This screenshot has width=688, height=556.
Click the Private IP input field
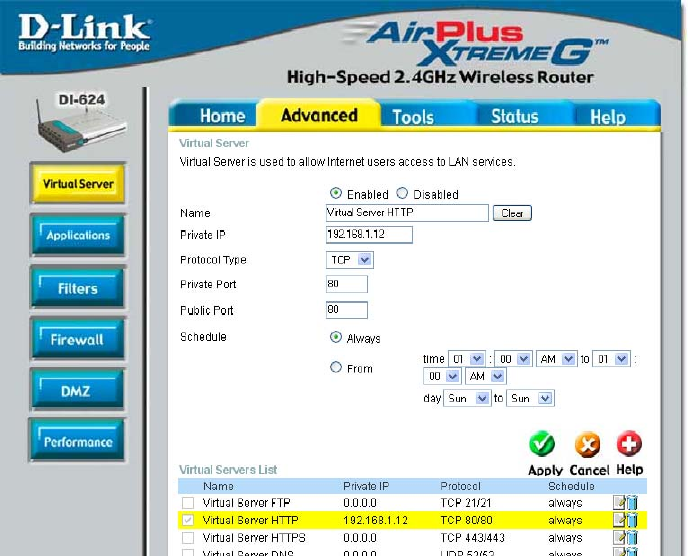369,234
